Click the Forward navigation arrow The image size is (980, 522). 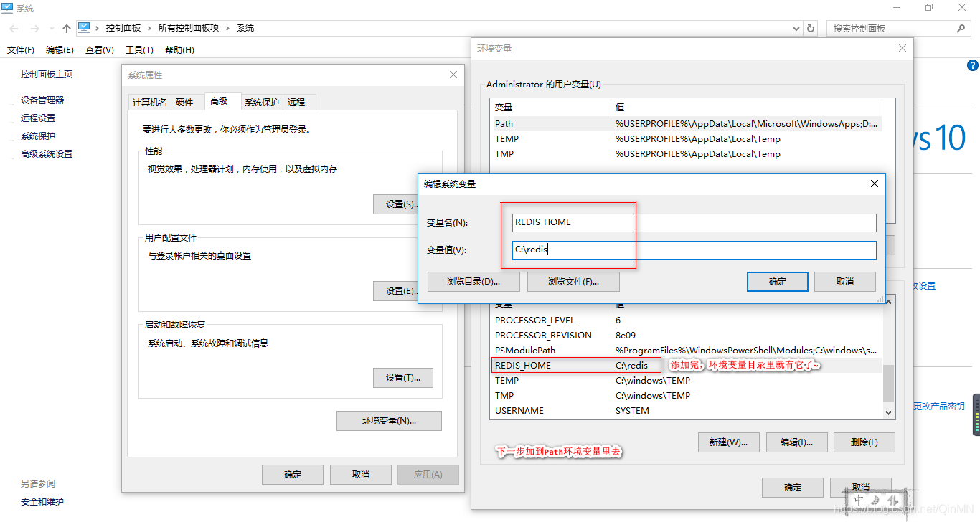[34, 28]
